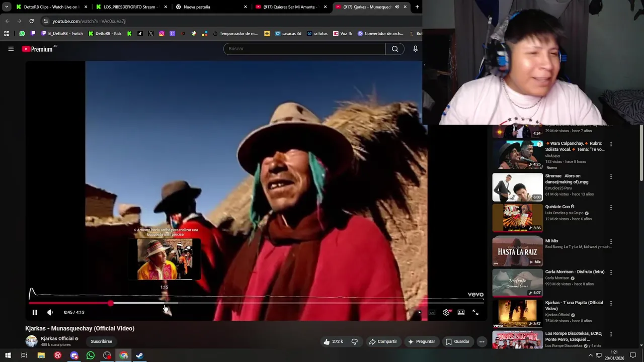The height and width of the screenshot is (362, 644).
Task: Open Steam from the taskbar
Action: point(139,355)
